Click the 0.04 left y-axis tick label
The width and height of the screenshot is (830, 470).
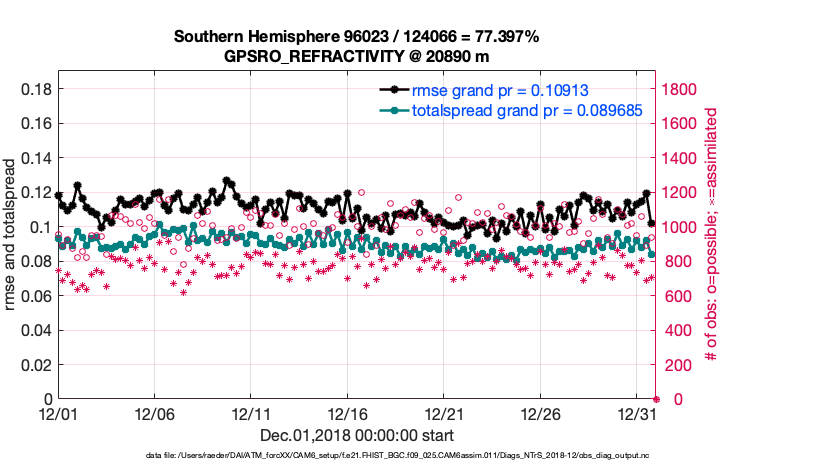tap(36, 330)
